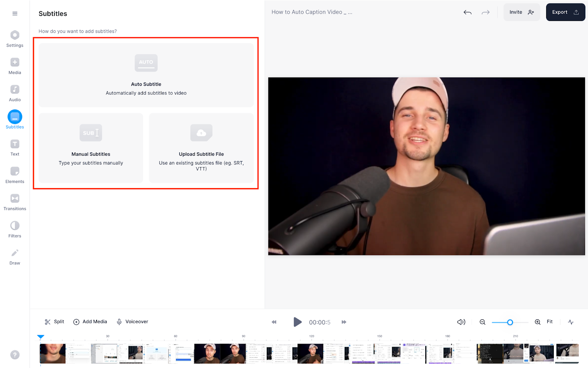Open the Settings panel

(x=15, y=39)
